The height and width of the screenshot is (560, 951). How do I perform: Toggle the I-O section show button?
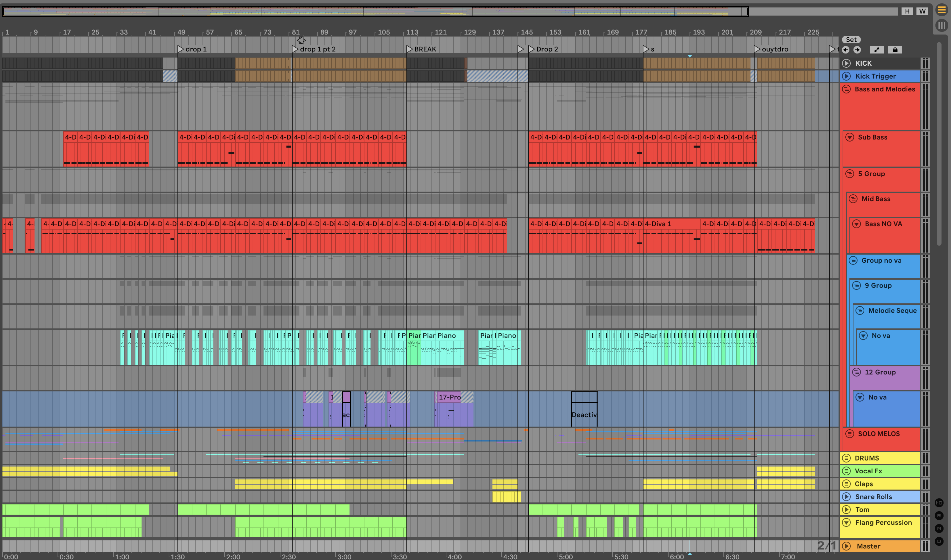pyautogui.click(x=939, y=503)
